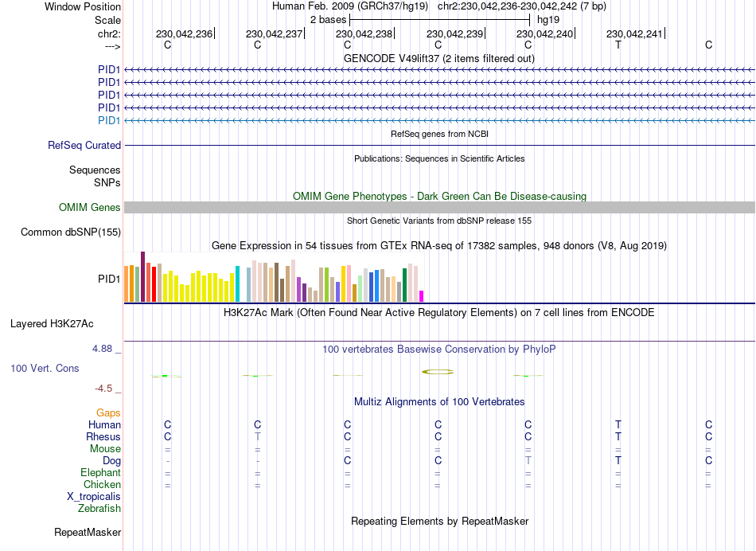
Task: Click the 100 vertebrates Basewise Conservation title
Action: pos(439,349)
